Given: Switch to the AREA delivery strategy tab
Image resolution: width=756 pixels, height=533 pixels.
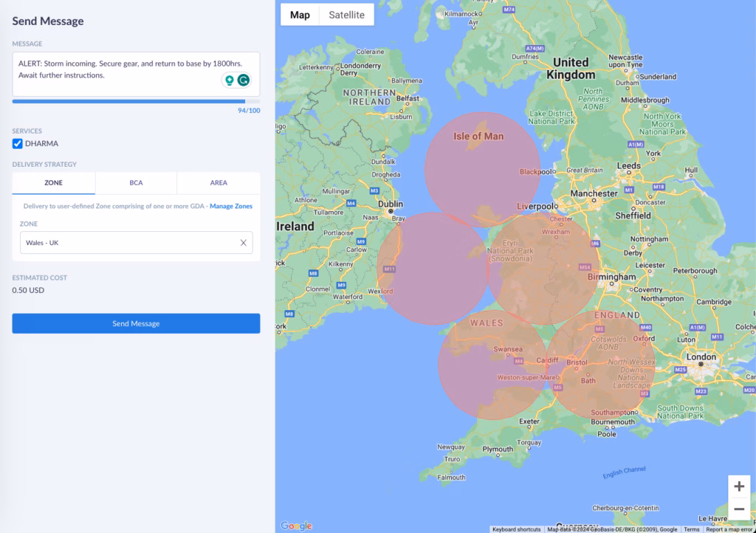Looking at the screenshot, I should tap(219, 182).
